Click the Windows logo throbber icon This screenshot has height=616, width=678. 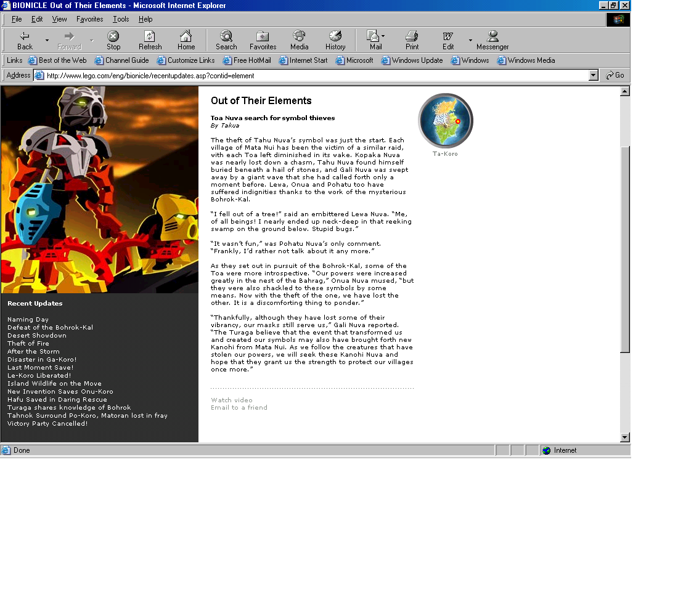pyautogui.click(x=618, y=20)
